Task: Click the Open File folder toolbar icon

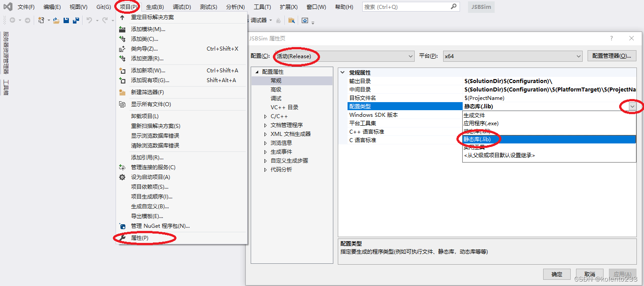Action: point(57,20)
